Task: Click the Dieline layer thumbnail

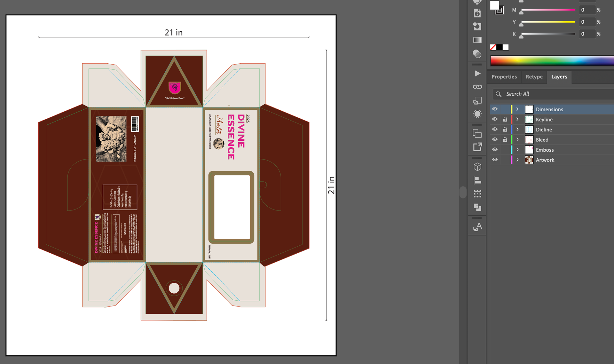Action: click(529, 130)
